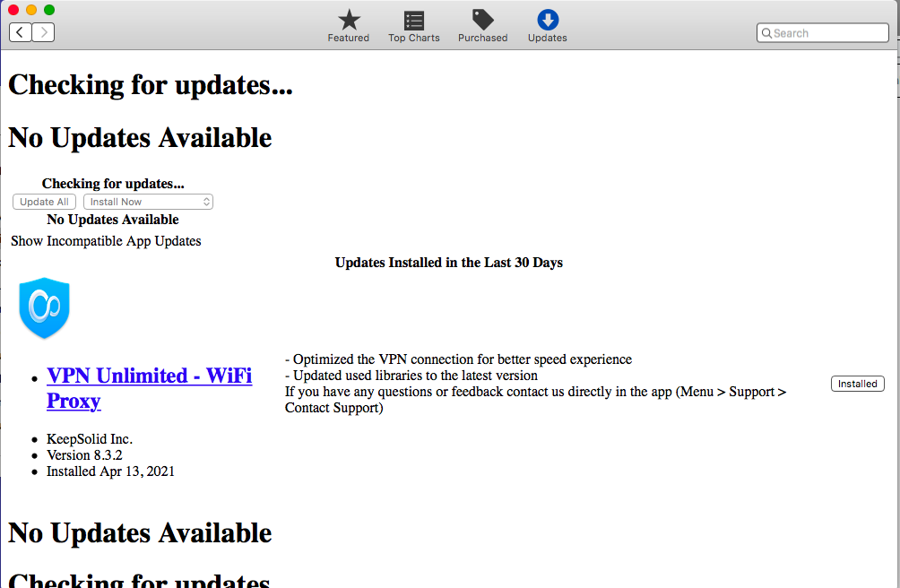Click the release note about optimized VPN connection
The width and height of the screenshot is (900, 588).
click(459, 359)
